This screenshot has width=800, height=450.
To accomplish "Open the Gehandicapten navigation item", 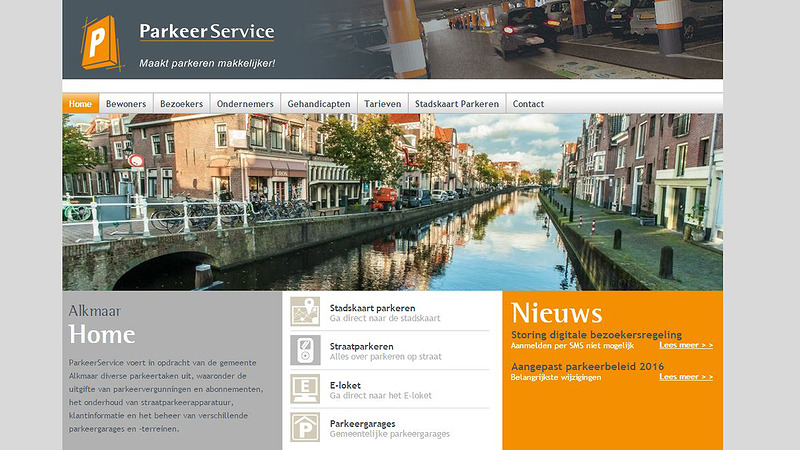I will click(319, 104).
